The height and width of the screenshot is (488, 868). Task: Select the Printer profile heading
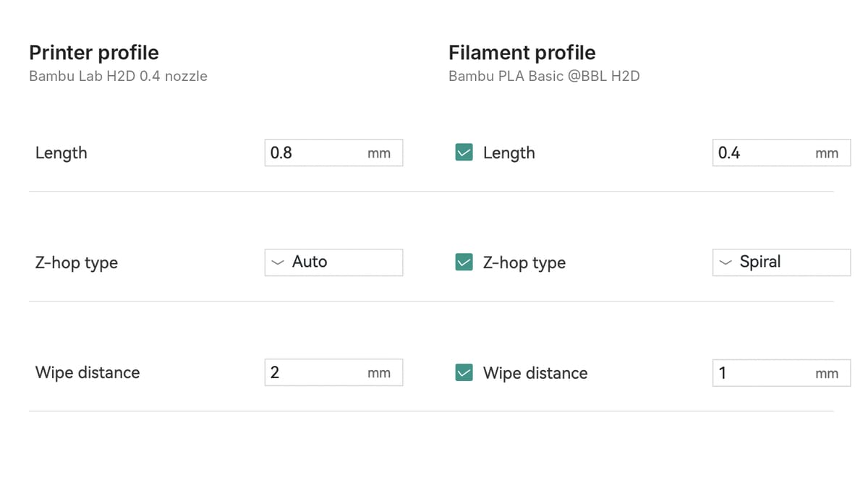tap(94, 53)
